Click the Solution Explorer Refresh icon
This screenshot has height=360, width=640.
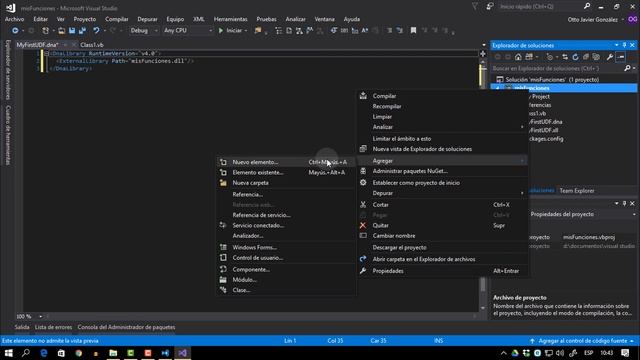[x=575, y=57]
